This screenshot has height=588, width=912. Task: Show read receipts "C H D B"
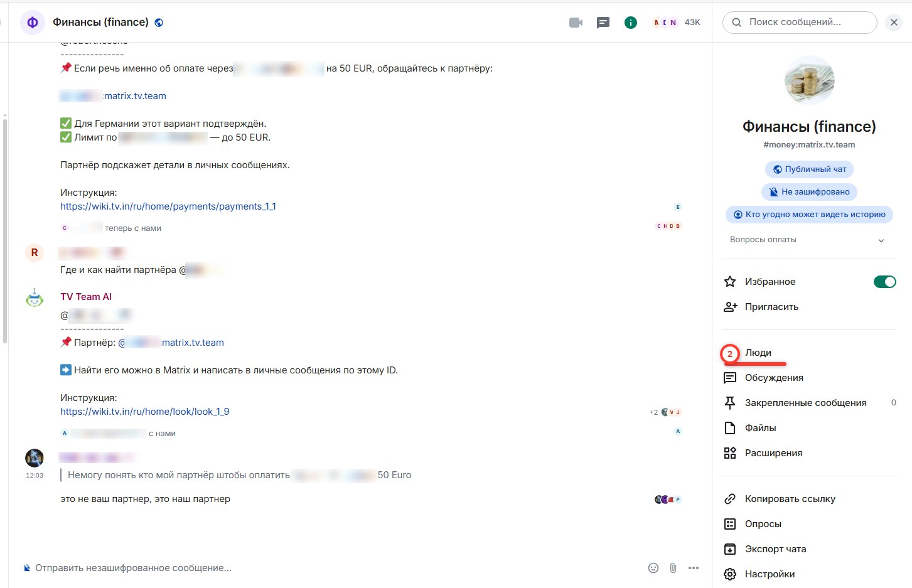668,226
